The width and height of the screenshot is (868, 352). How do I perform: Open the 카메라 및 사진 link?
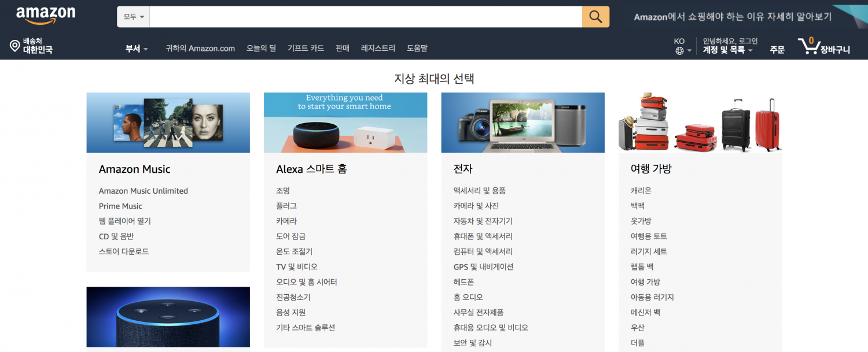[x=476, y=206]
